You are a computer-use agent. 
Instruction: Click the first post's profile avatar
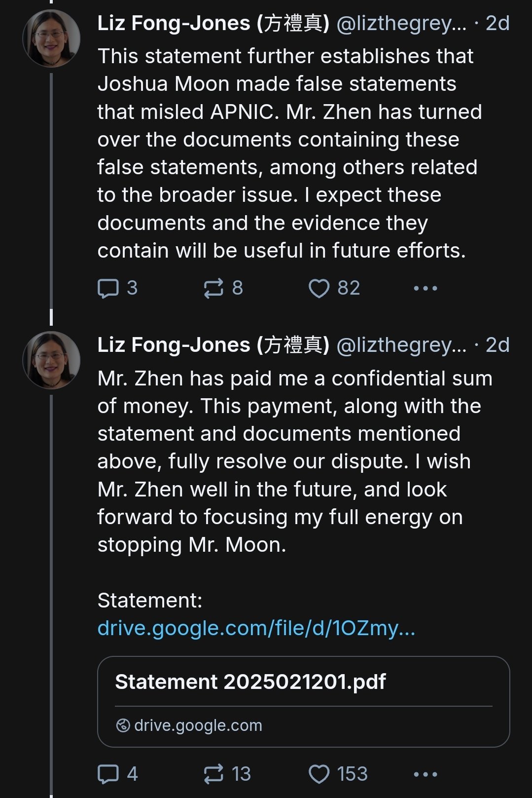pyautogui.click(x=51, y=38)
